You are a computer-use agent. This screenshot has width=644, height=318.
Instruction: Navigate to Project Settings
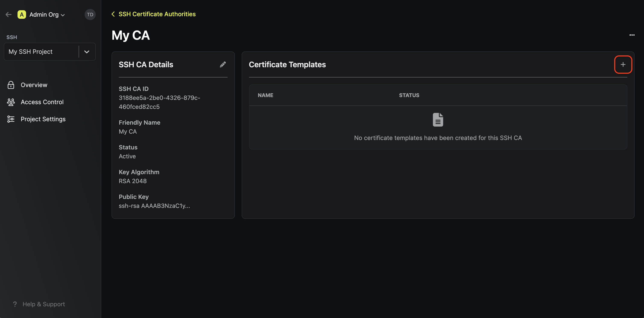tap(43, 119)
